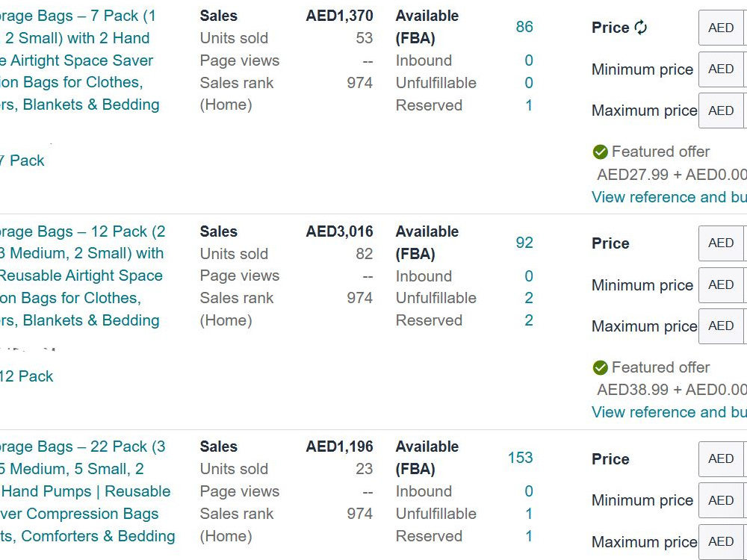
Task: Click the 7 Pack variation link
Action: click(22, 161)
